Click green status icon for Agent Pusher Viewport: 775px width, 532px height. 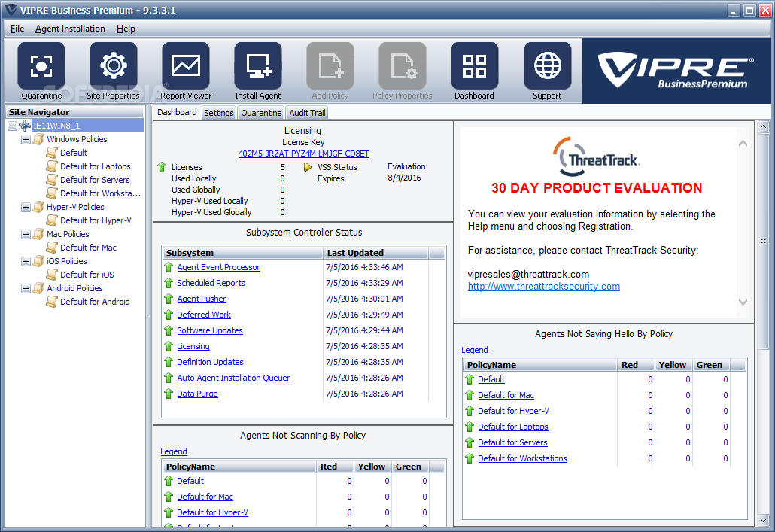click(x=169, y=299)
